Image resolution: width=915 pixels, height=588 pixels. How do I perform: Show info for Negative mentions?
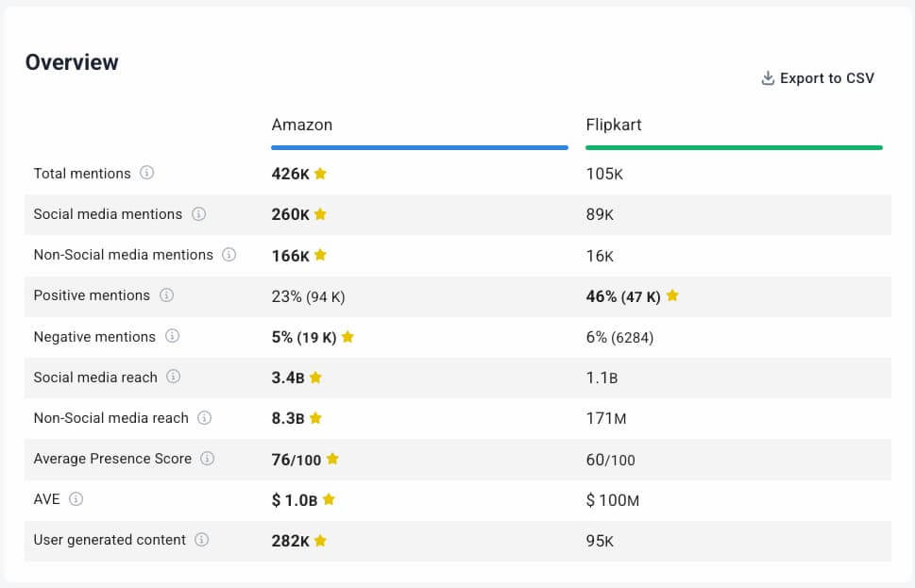click(x=172, y=336)
